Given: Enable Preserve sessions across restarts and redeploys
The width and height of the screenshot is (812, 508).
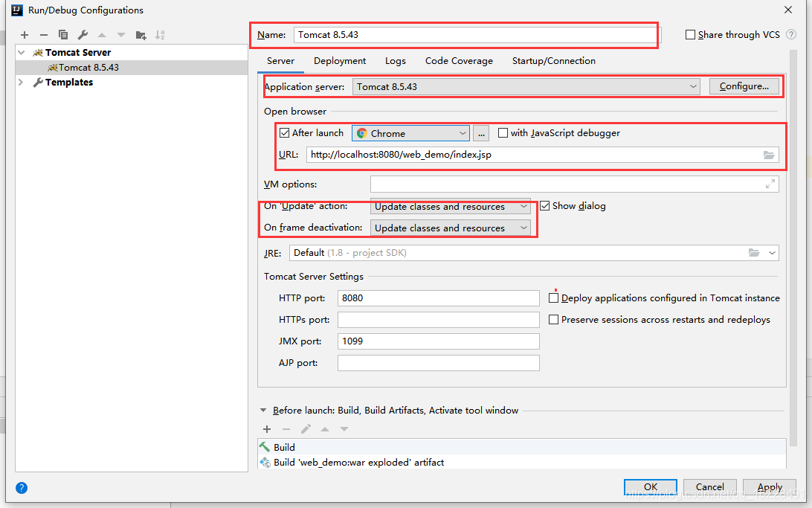Looking at the screenshot, I should (553, 320).
